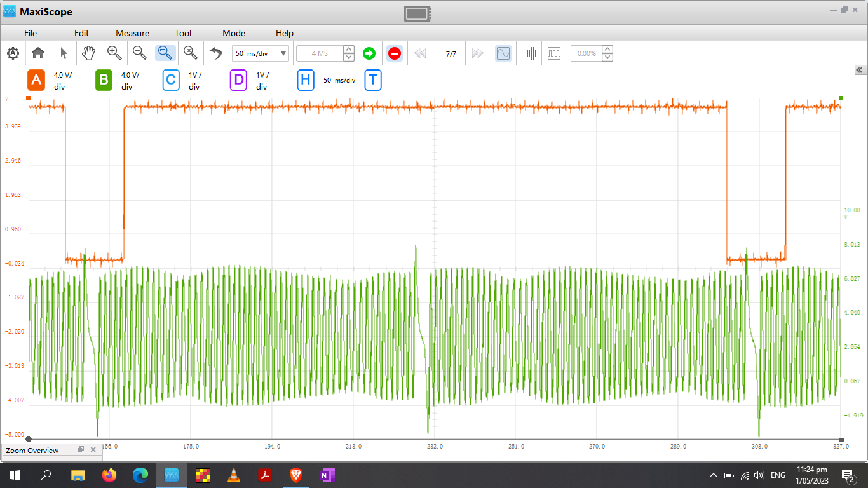
Task: Click the undo arrow icon
Action: (x=216, y=53)
